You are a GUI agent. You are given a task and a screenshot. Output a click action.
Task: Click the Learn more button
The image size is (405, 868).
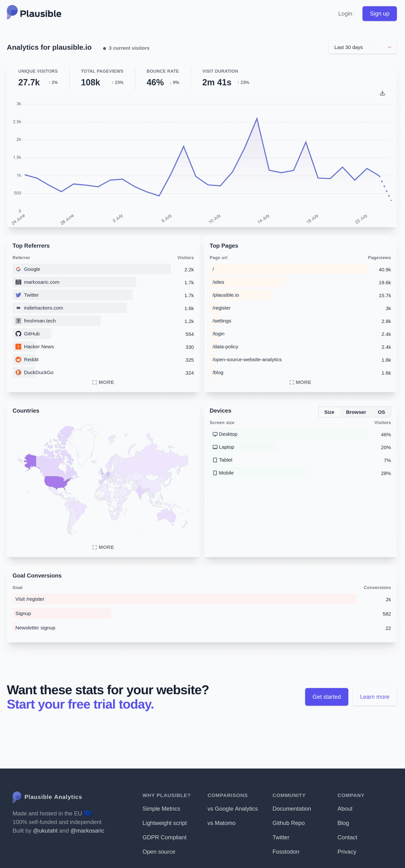[x=374, y=697]
